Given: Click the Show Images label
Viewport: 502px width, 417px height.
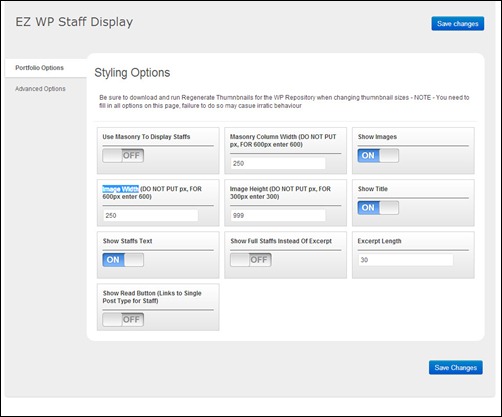Looking at the screenshot, I should [x=377, y=137].
